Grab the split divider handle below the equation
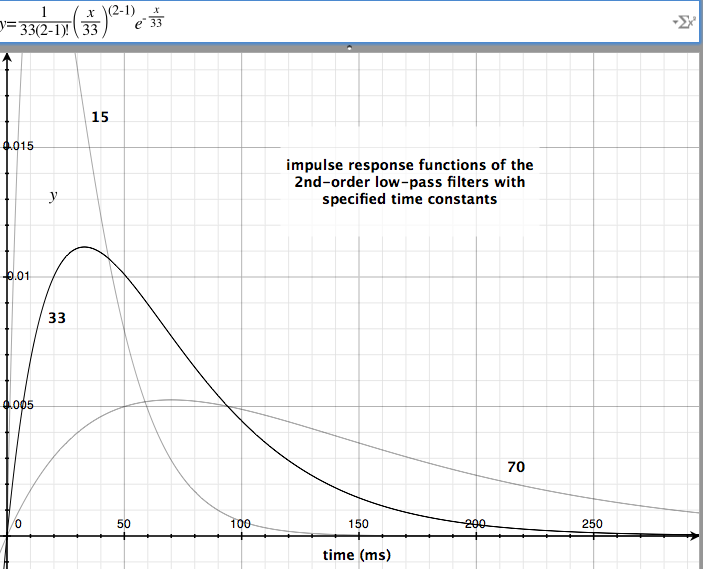 [350, 47]
